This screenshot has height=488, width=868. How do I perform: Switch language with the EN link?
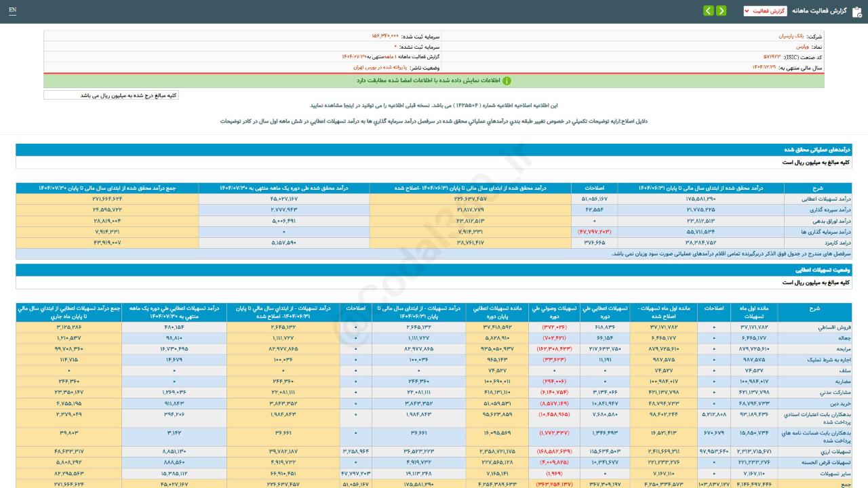click(x=12, y=10)
